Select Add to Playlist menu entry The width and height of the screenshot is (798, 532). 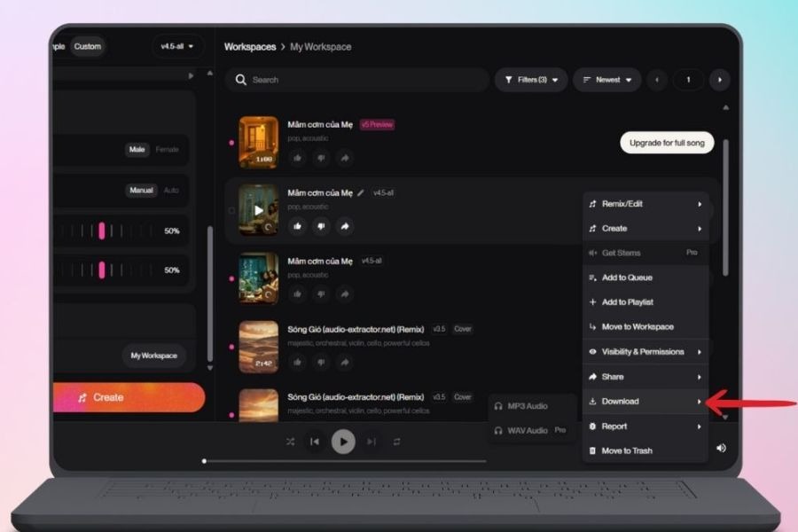click(627, 302)
